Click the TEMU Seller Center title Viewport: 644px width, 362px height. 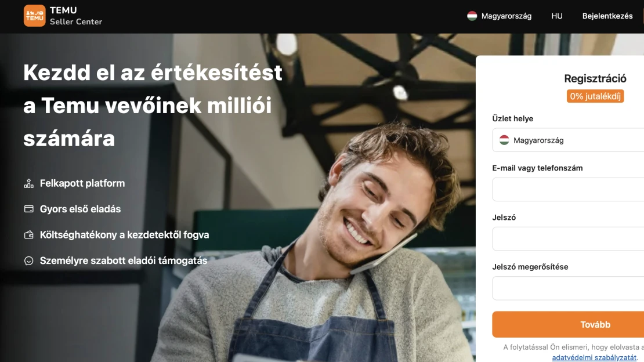tap(76, 16)
